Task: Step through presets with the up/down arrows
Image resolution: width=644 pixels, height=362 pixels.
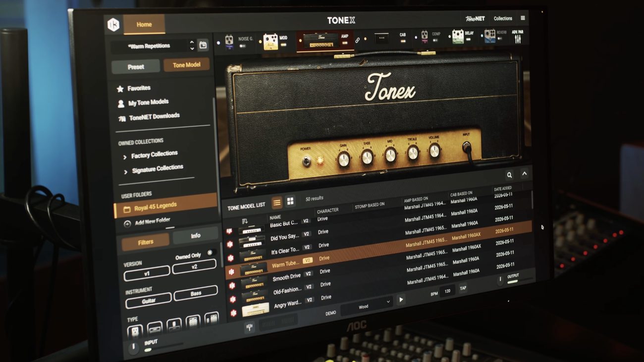Action: click(x=192, y=46)
